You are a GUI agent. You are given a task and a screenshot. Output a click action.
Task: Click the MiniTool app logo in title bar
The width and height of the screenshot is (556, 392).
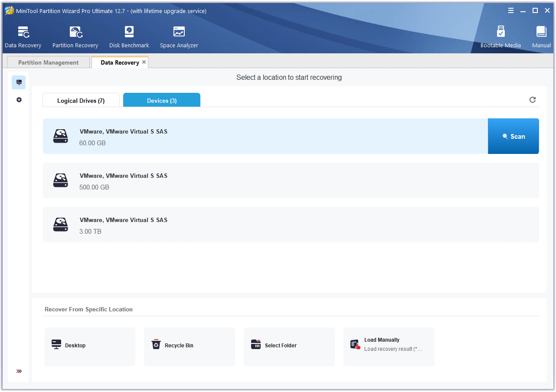click(x=9, y=11)
